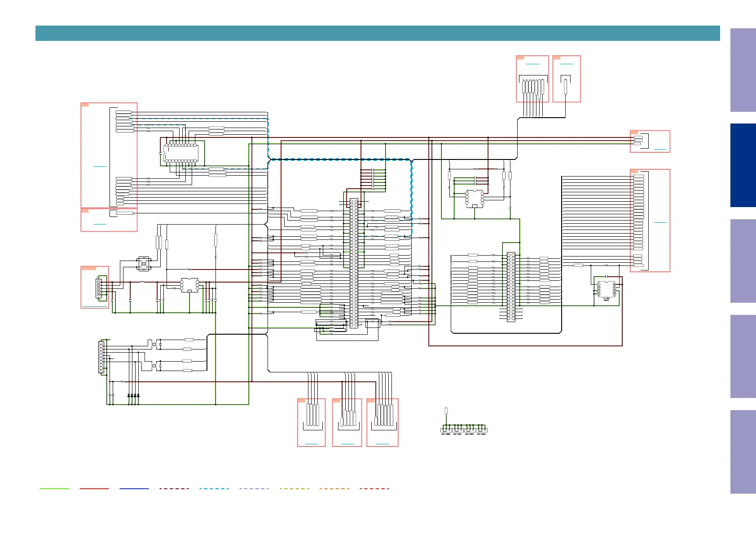Select the solid red legend line

pyautogui.click(x=94, y=488)
